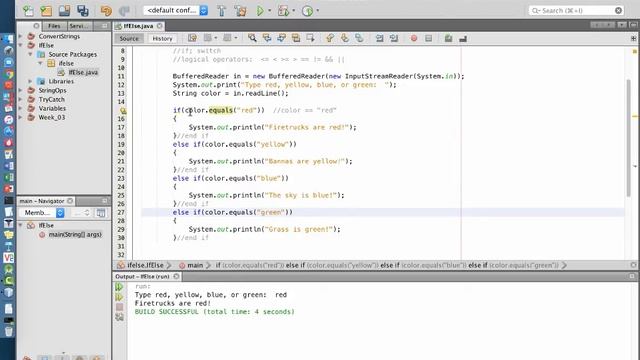Open the Debug Project dropdown arrow
The height and width of the screenshot is (360, 640).
pyautogui.click(x=293, y=11)
